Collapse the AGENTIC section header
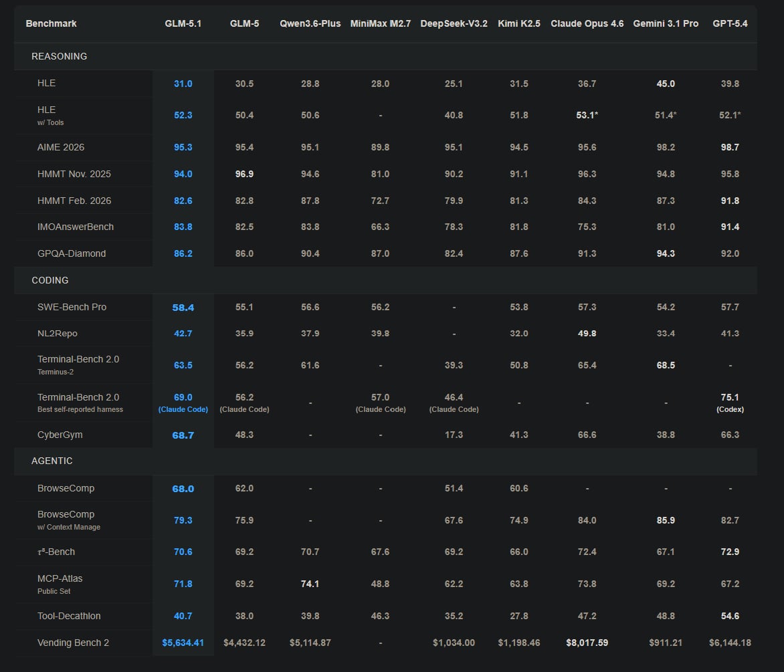Image resolution: width=784 pixels, height=672 pixels. 52,461
